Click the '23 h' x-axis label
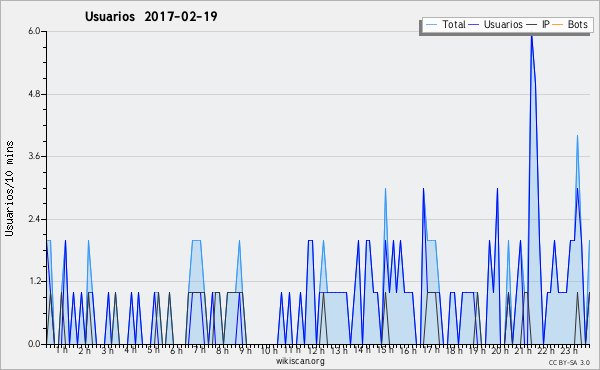This screenshot has width=600, height=370. [569, 350]
